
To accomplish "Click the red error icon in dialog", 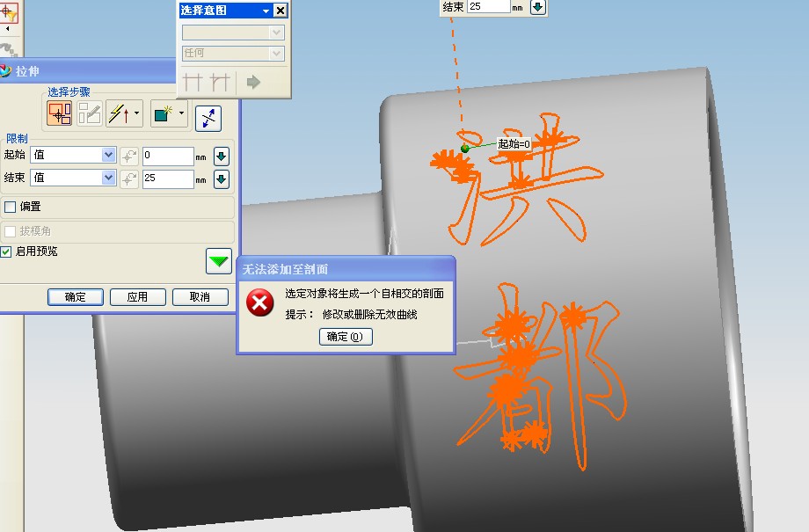I will 260,302.
